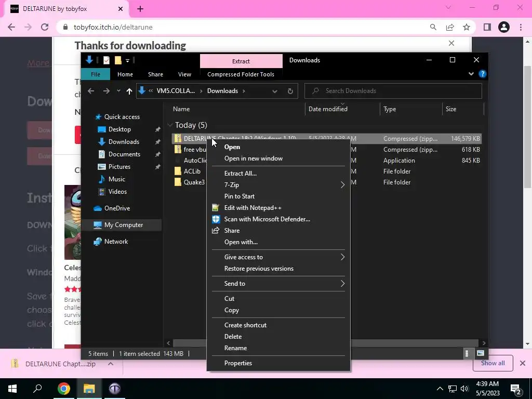
Task: Open Chrome from the taskbar
Action: (64, 389)
